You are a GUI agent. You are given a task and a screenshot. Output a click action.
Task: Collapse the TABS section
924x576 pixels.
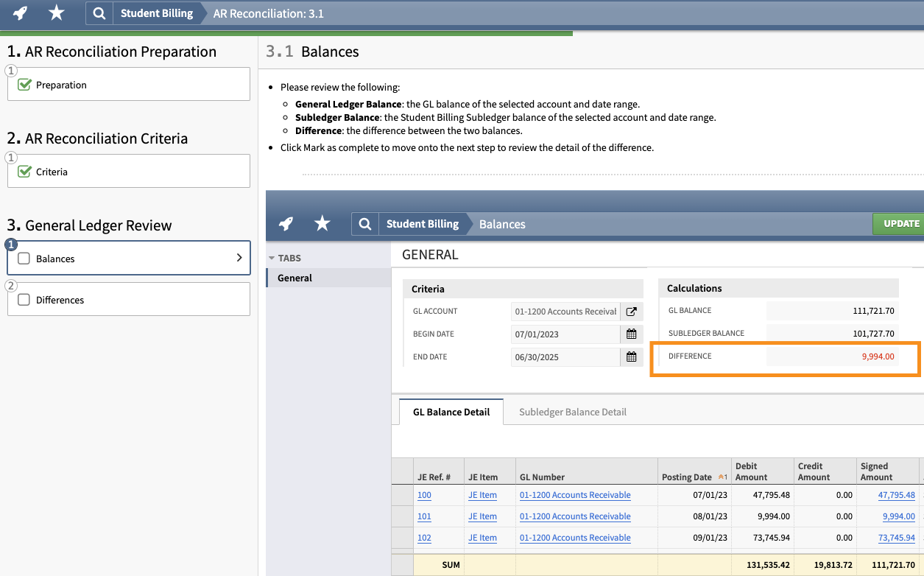coord(272,258)
